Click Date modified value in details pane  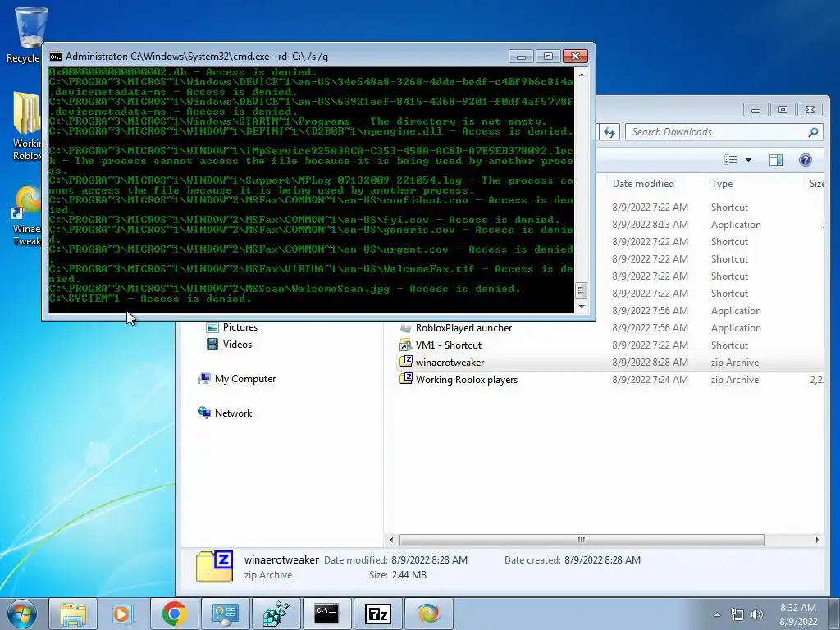[x=429, y=559]
